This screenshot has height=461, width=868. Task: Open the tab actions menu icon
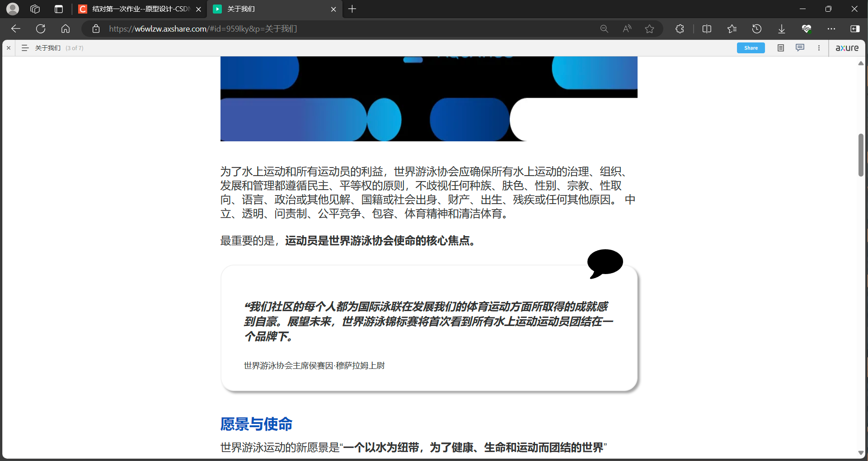pos(59,9)
